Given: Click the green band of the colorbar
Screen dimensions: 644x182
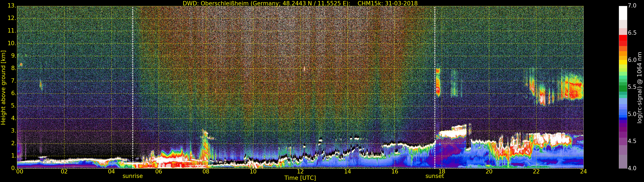Looking at the screenshot, I should 623,87.
